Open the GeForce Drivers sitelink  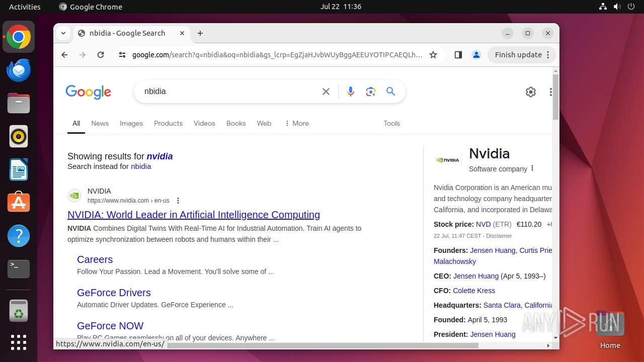(x=114, y=293)
